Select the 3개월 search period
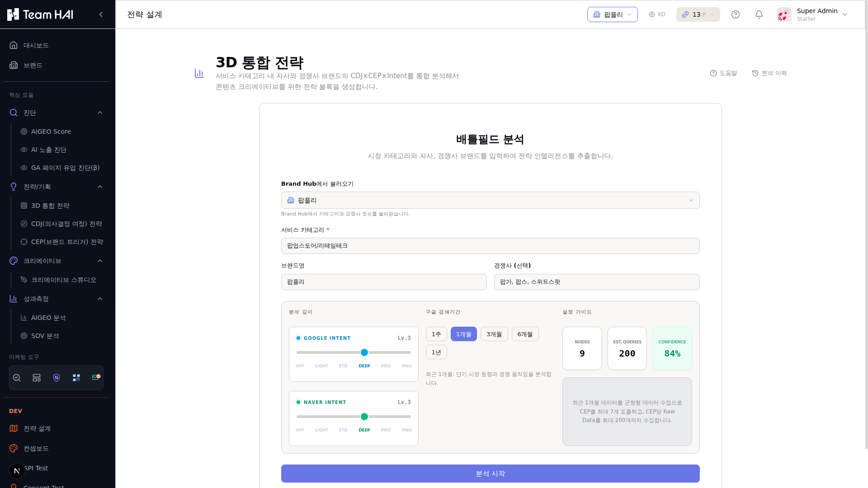The image size is (868, 488). 494,334
